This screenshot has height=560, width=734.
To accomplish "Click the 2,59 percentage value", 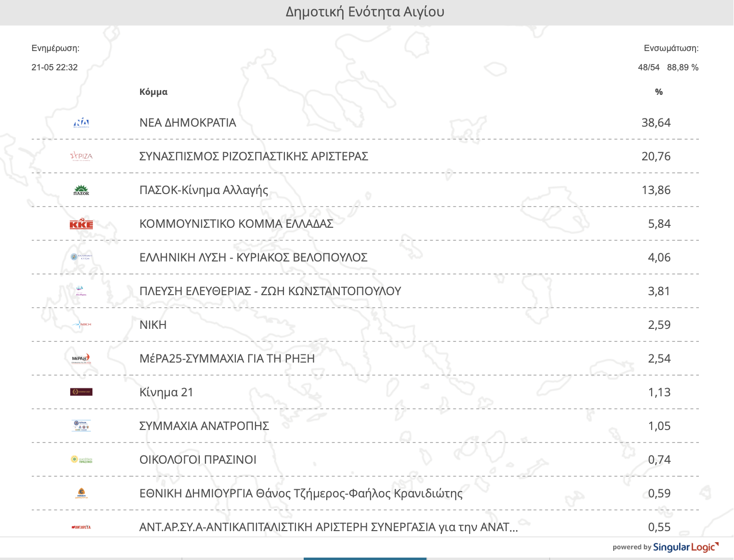I will (659, 325).
